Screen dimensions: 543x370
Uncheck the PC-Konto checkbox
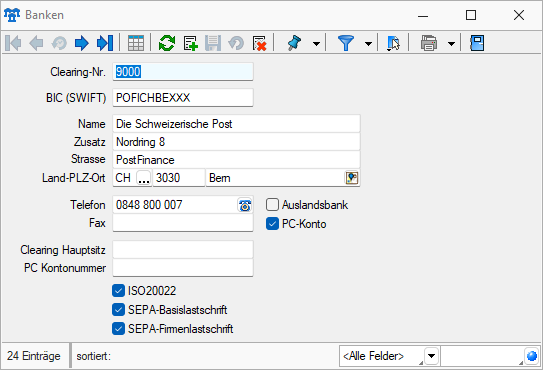[x=272, y=224]
